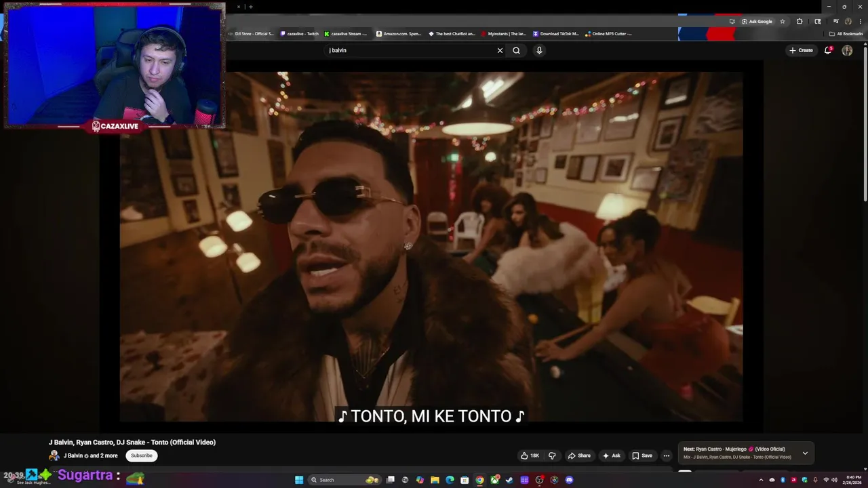Click the video title 'Tonto (Official Video)'
868x488 pixels.
pyautogui.click(x=132, y=442)
